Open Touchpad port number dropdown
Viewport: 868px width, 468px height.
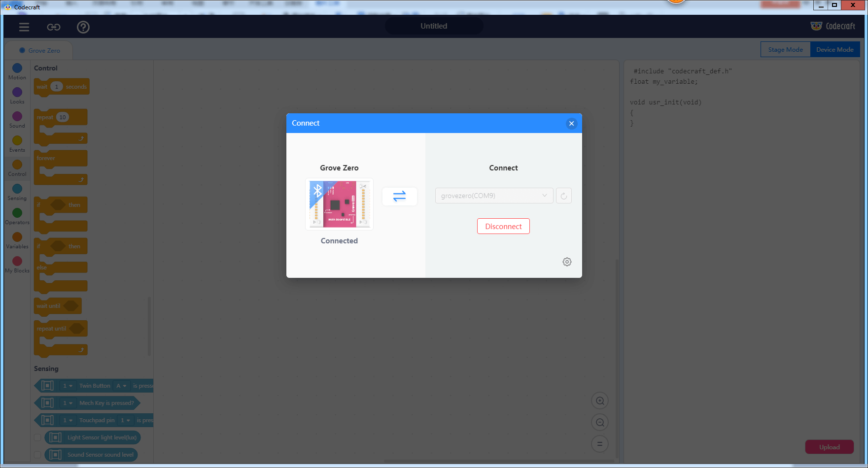point(68,420)
